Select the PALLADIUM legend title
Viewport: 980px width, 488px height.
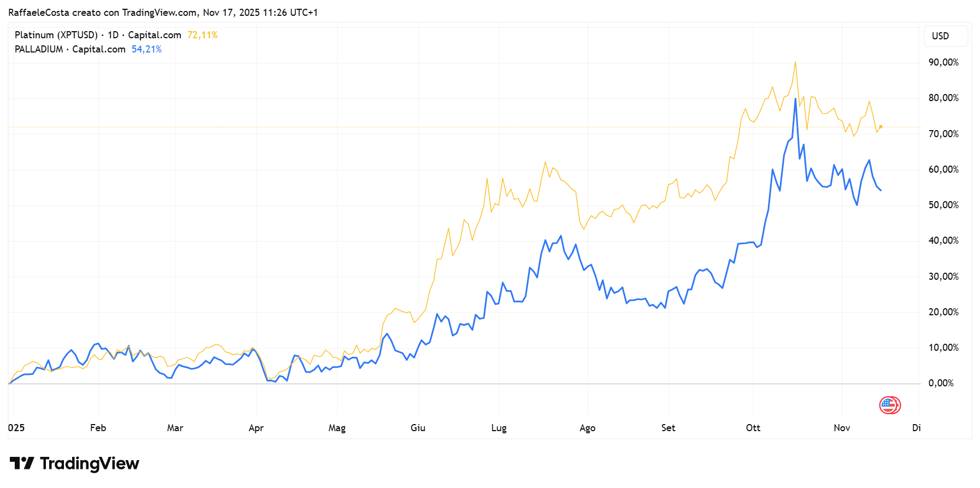pos(39,49)
